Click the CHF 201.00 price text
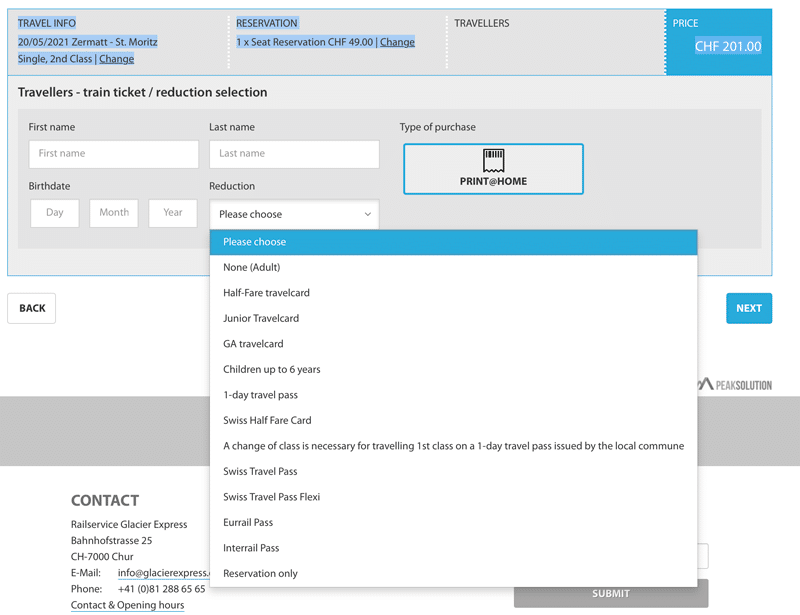 [728, 46]
